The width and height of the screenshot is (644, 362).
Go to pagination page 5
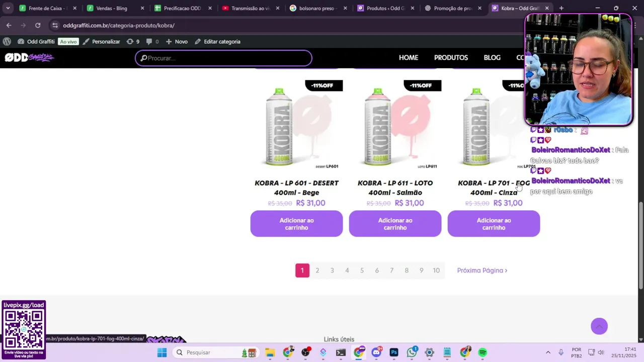pos(362,270)
